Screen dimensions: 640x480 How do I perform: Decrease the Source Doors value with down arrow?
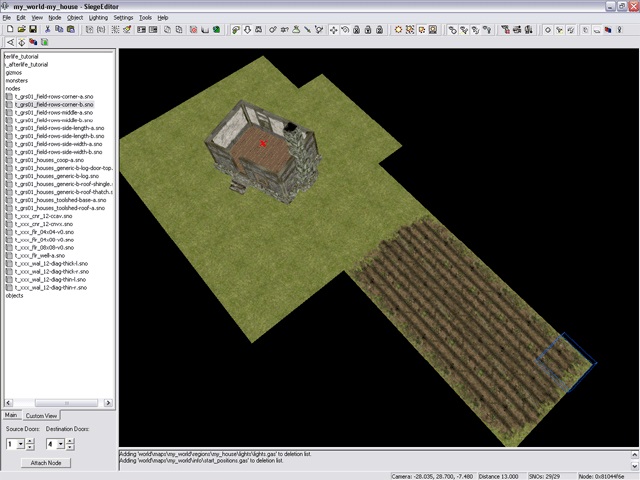(x=30, y=447)
